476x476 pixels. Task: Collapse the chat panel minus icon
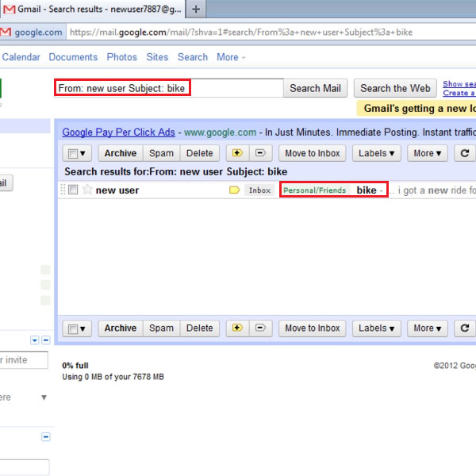[x=45, y=340]
